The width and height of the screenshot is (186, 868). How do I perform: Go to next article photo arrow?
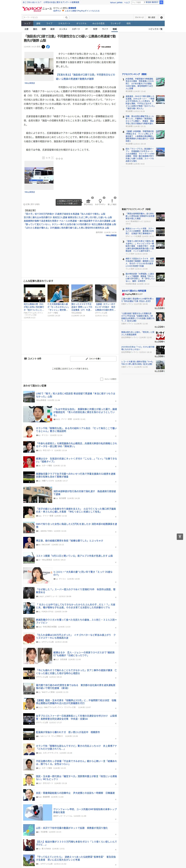coord(52,158)
